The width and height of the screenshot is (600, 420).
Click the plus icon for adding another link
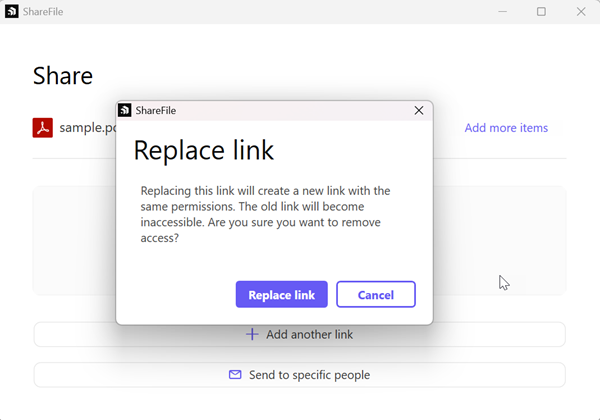252,335
